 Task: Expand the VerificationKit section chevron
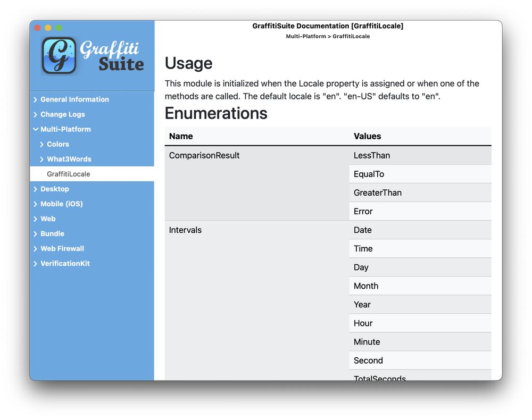click(x=36, y=264)
